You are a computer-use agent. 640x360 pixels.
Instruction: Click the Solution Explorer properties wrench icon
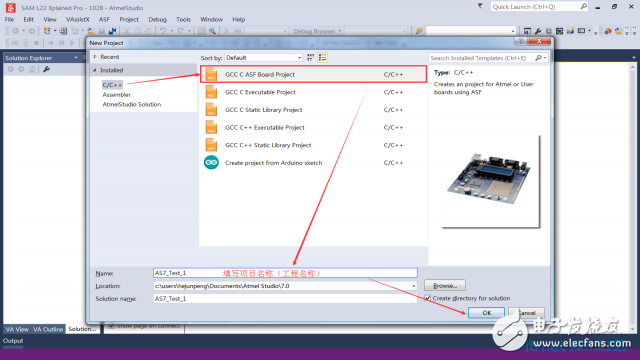(47, 69)
